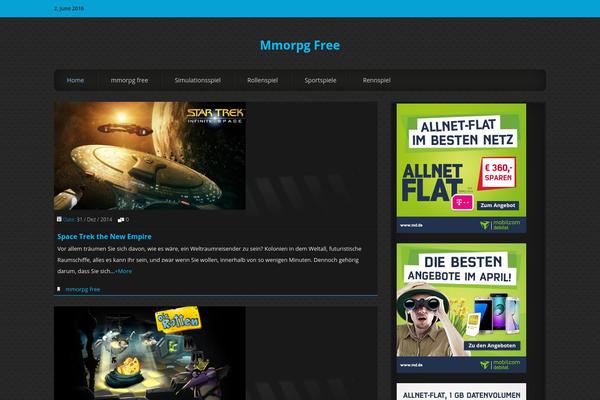Go to Rennspiel category
This screenshot has height=400, width=600.
pos(377,80)
